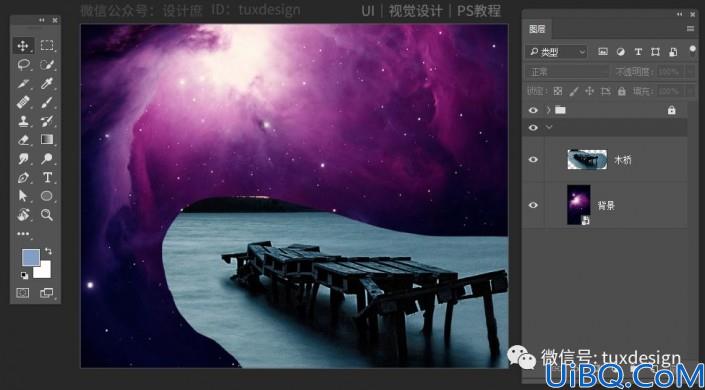The image size is (705, 390).
Task: Select the 木桥 layer thumbnail
Action: [x=587, y=159]
